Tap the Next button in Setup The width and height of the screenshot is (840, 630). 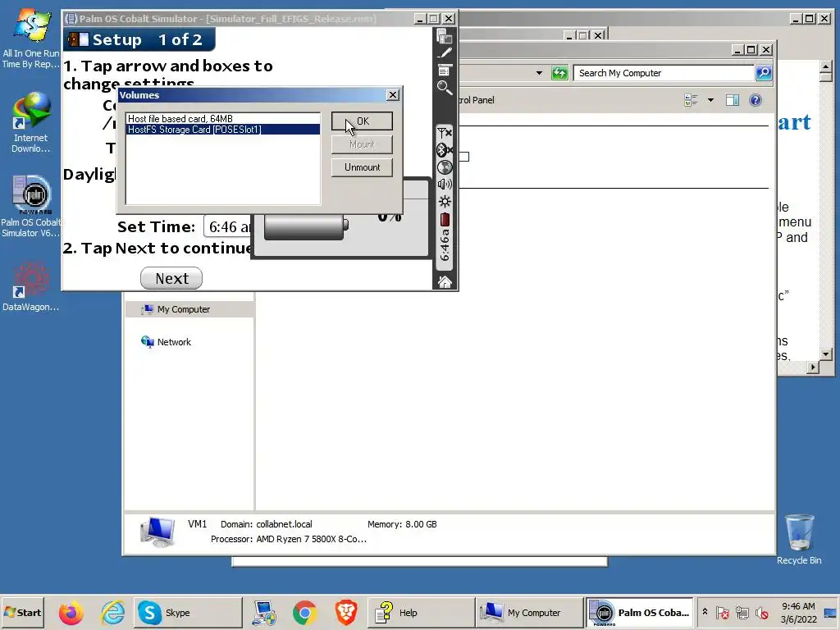click(x=171, y=278)
